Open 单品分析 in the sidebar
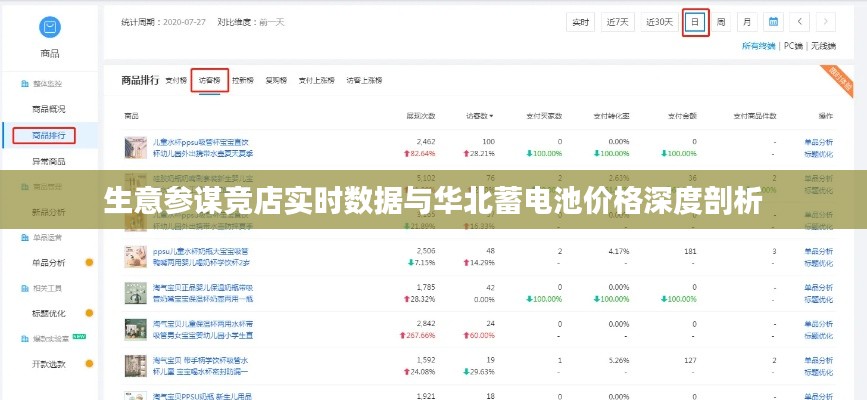 click(x=49, y=262)
